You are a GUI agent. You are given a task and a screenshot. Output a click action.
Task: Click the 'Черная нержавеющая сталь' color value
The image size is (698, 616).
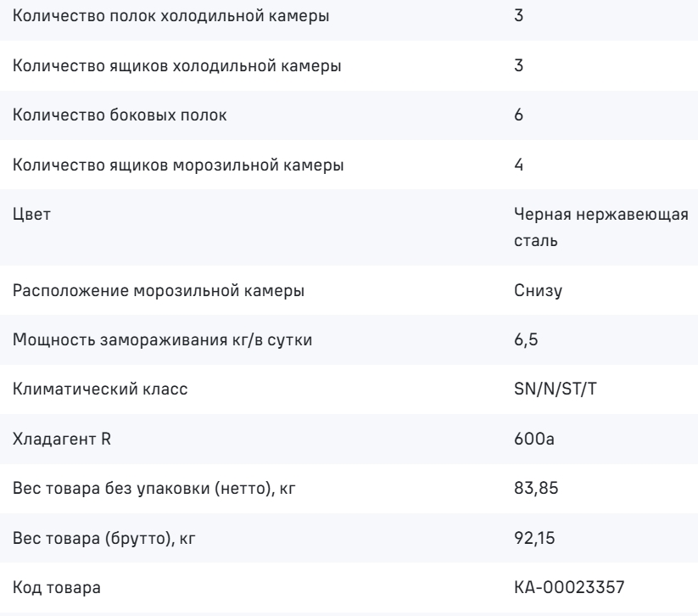click(601, 227)
